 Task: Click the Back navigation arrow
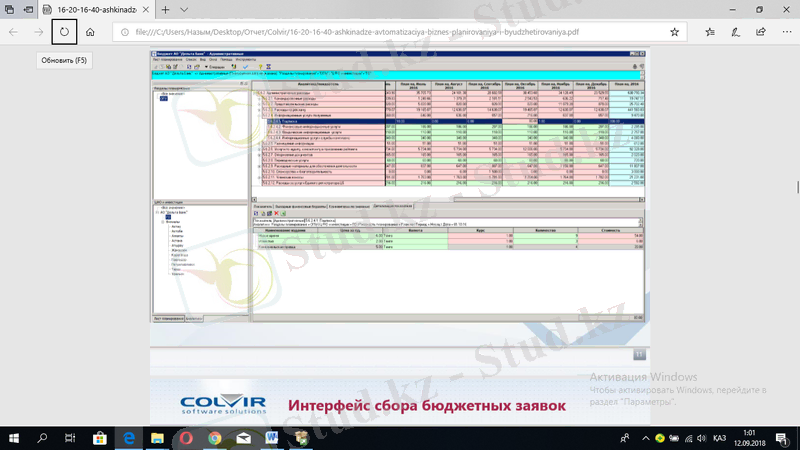[14, 32]
